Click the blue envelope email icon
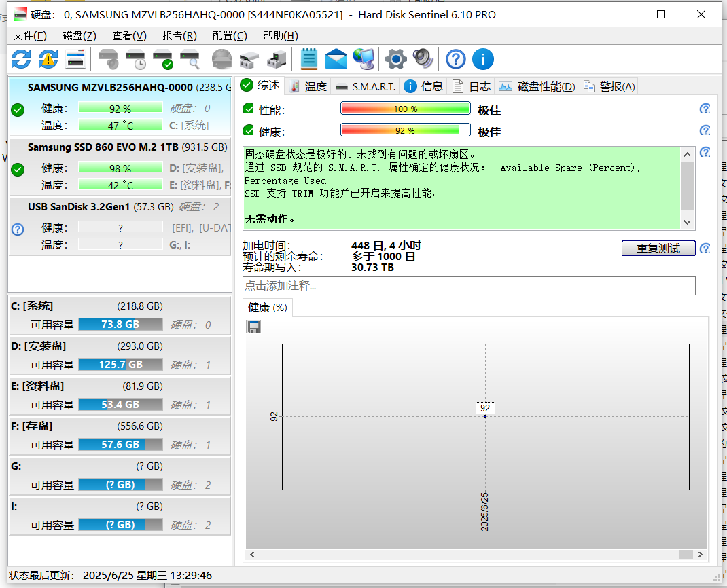 pyautogui.click(x=336, y=59)
